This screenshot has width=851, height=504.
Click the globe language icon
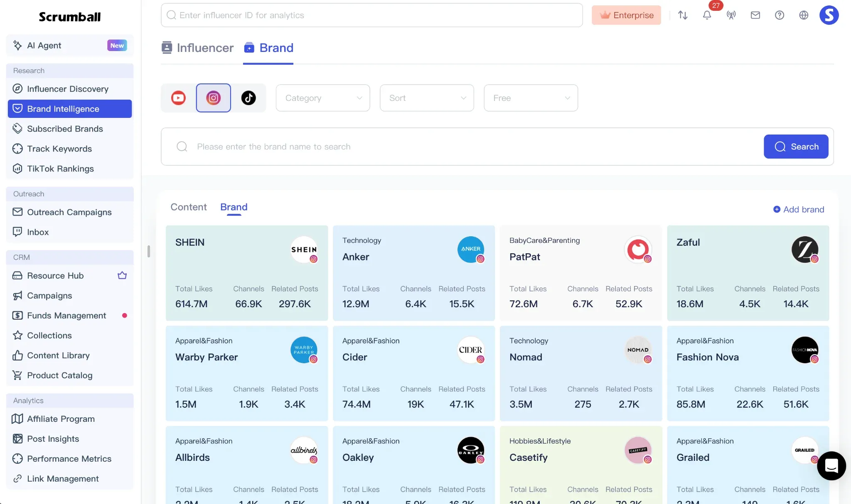804,15
